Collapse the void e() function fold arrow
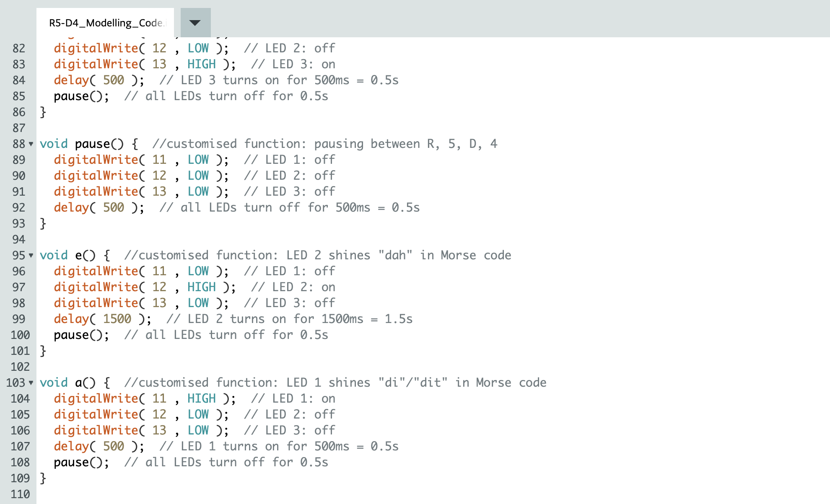 31,256
